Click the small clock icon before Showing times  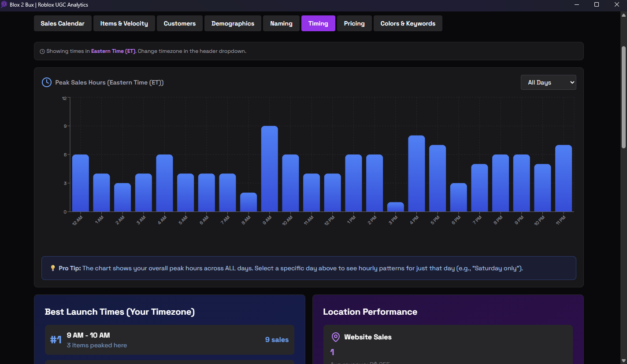[x=42, y=51]
